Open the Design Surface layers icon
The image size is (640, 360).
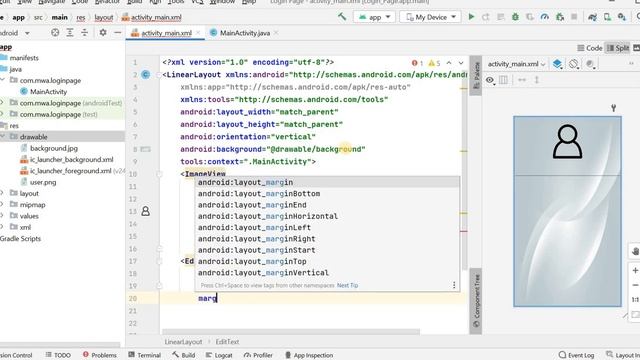(558, 64)
